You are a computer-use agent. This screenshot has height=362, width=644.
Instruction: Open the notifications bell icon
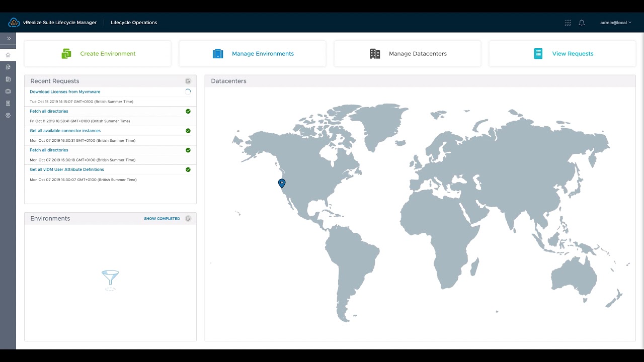click(x=582, y=23)
